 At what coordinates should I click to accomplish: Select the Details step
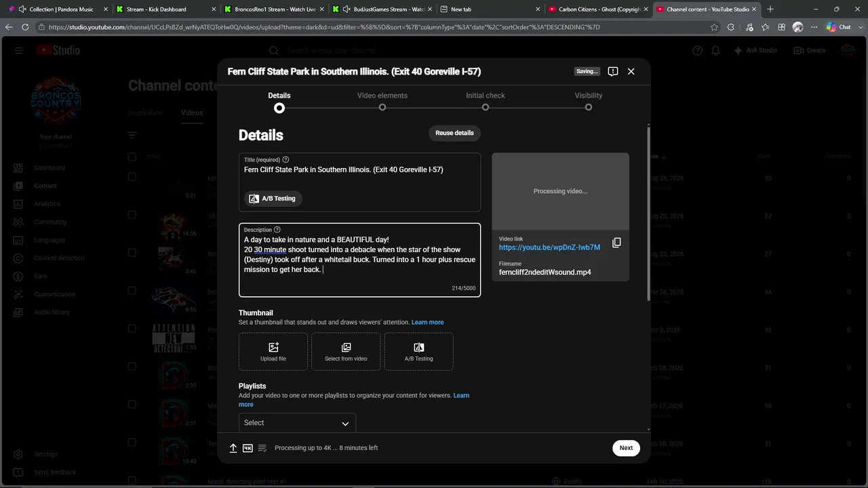(x=279, y=101)
